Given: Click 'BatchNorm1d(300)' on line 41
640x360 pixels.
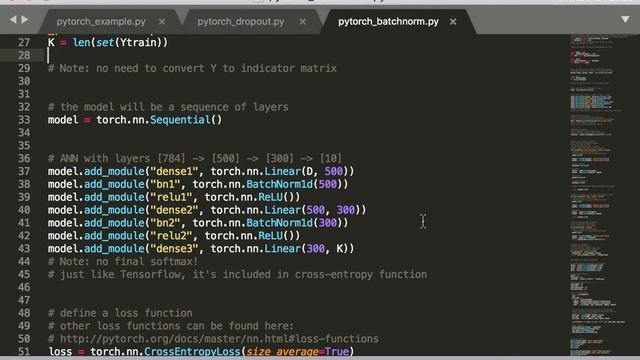Looking at the screenshot, I should pyautogui.click(x=294, y=223).
